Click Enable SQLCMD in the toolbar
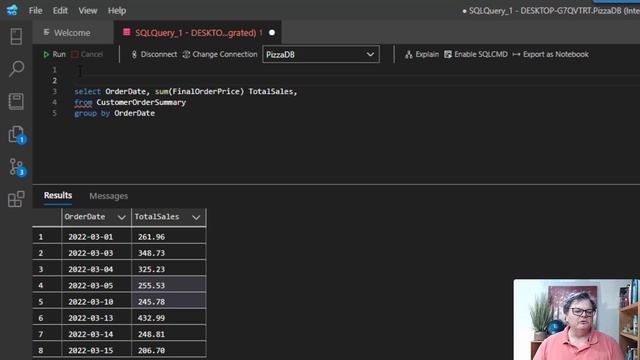The width and height of the screenshot is (640, 360). pos(476,54)
